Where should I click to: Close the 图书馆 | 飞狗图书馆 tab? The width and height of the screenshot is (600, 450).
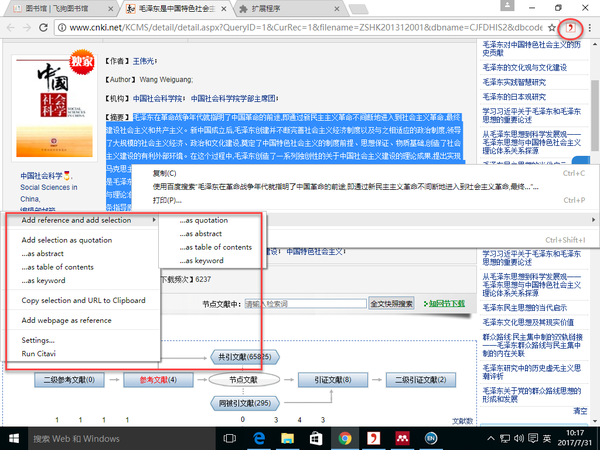point(111,9)
